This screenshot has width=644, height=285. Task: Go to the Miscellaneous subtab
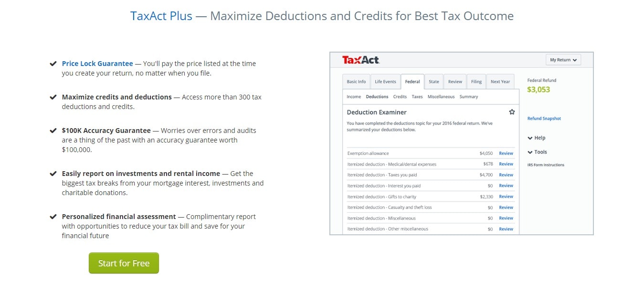point(441,97)
